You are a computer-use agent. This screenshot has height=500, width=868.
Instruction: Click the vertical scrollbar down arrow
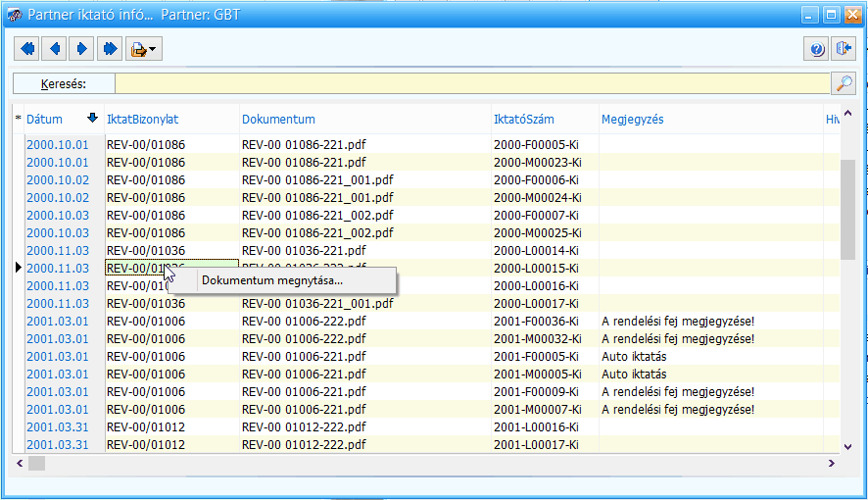coord(847,446)
